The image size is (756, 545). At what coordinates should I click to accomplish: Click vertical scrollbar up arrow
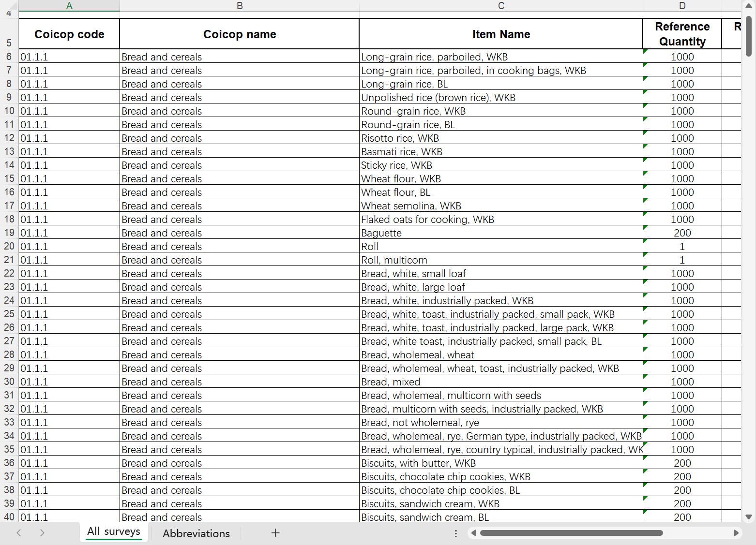[749, 6]
